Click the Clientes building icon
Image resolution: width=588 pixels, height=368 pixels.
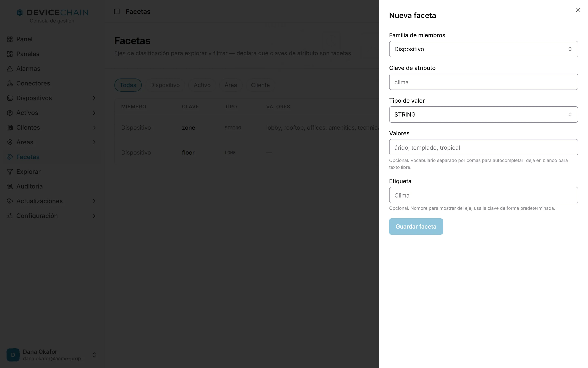pyautogui.click(x=10, y=128)
